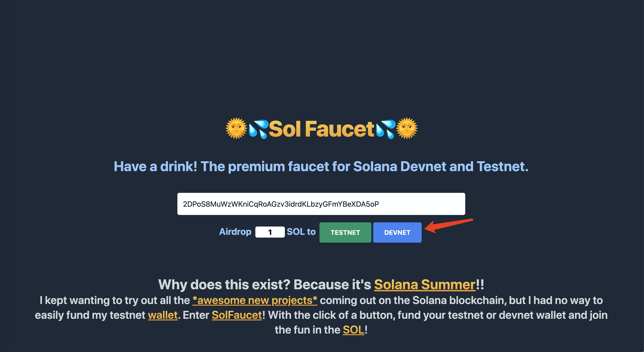Click the Airdrop label text

click(x=235, y=232)
